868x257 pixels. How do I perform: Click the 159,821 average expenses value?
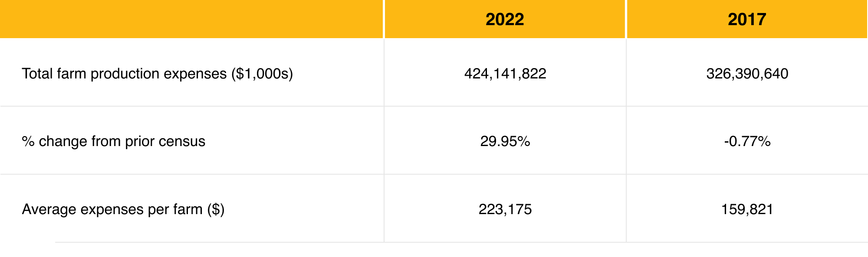click(747, 209)
